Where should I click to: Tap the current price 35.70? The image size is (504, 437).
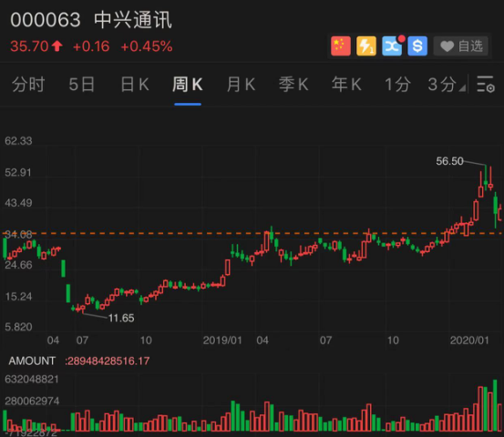tap(29, 46)
